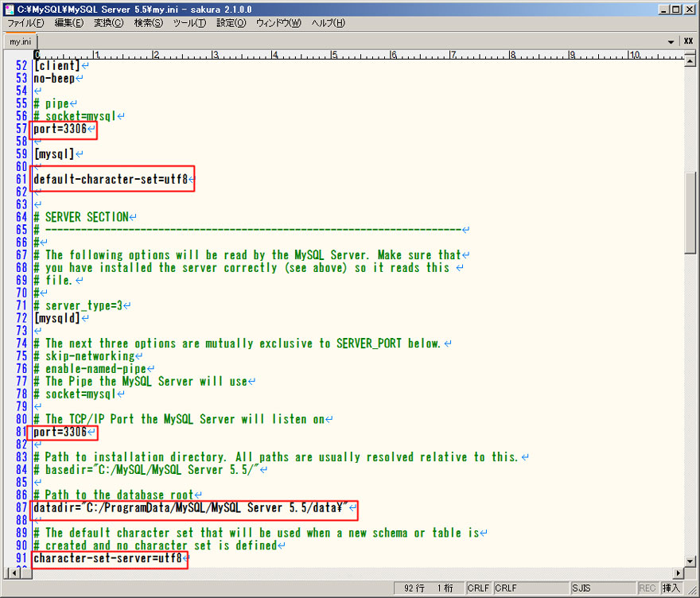
Task: Click character-set-server=utf8 line
Action: [107, 558]
